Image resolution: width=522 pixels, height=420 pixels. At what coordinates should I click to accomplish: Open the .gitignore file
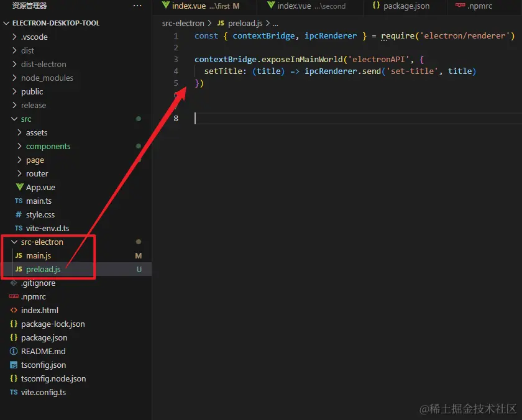pos(39,283)
